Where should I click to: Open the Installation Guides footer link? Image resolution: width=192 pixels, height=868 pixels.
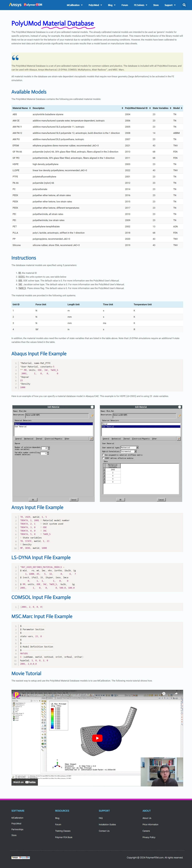[107, 825]
